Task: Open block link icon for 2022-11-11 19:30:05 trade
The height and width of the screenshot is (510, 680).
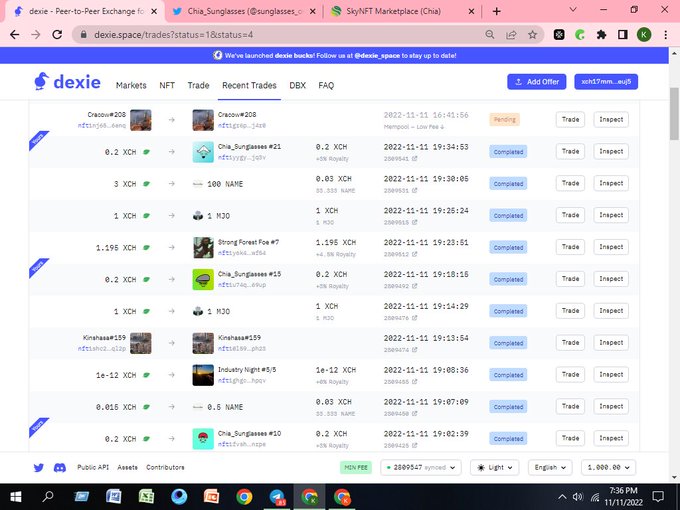Action: tap(415, 190)
